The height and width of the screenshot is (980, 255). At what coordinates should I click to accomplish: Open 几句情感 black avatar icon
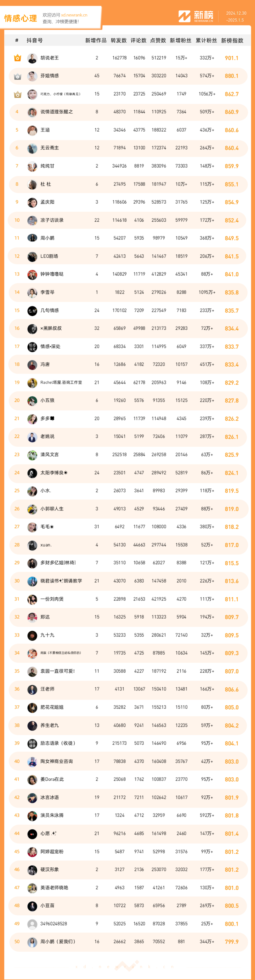tap(32, 310)
